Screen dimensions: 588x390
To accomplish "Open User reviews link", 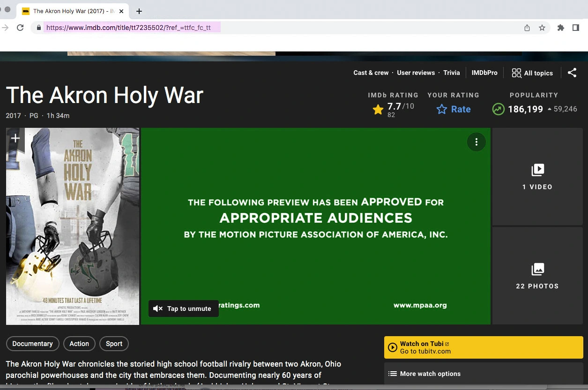I will 416,73.
